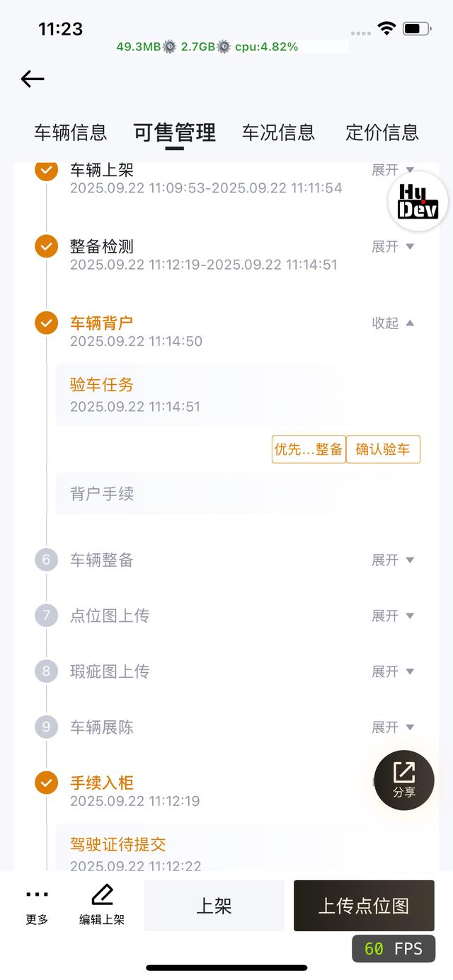The image size is (453, 980).
Task: Switch to the 车辆信息 tab
Action: 71,132
